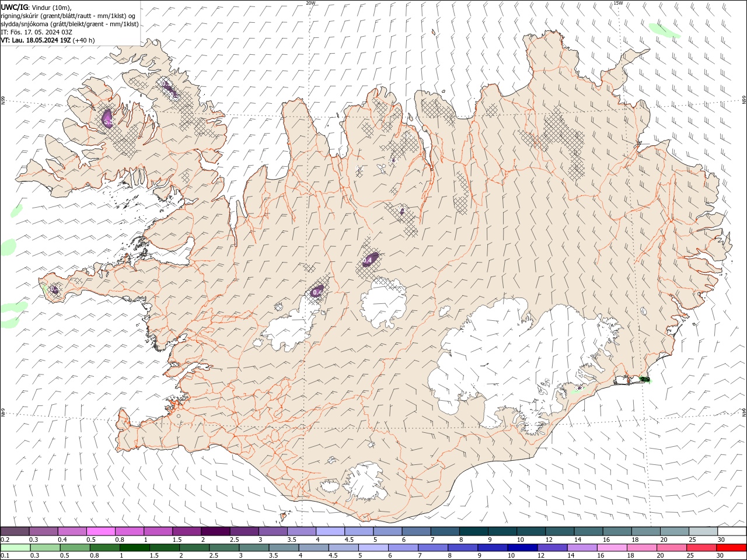Click the '4.5' label under the snow scale
The image size is (747, 560).
click(x=349, y=540)
